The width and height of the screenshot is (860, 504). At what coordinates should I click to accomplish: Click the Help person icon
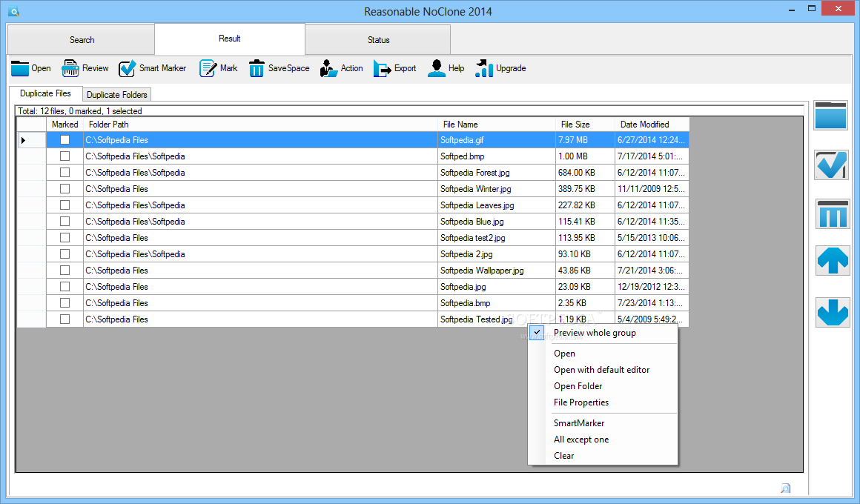(x=437, y=68)
